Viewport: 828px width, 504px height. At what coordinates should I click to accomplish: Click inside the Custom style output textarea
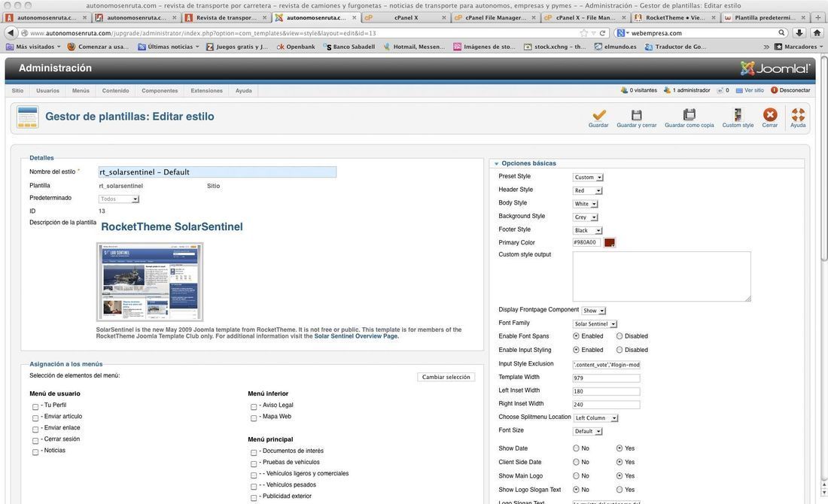(x=662, y=277)
